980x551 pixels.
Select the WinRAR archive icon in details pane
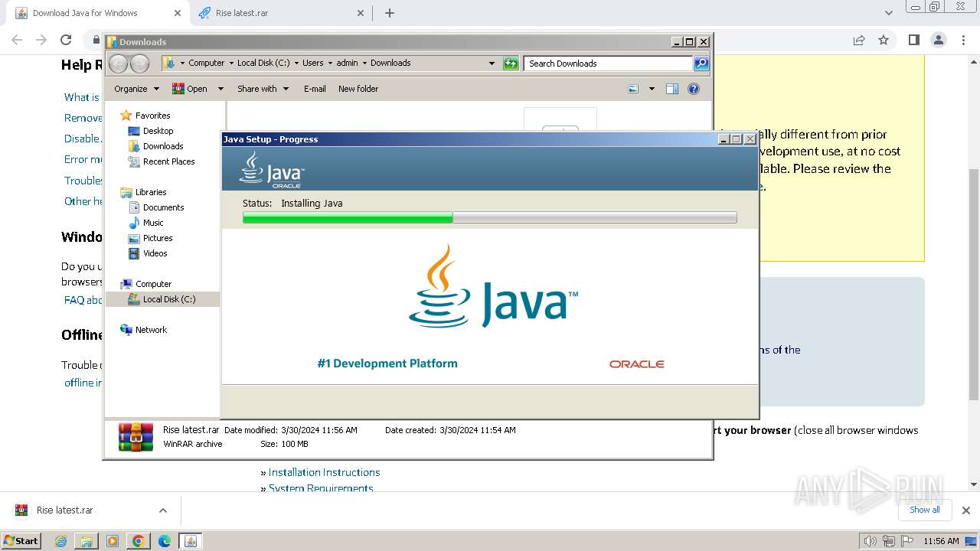(x=136, y=437)
